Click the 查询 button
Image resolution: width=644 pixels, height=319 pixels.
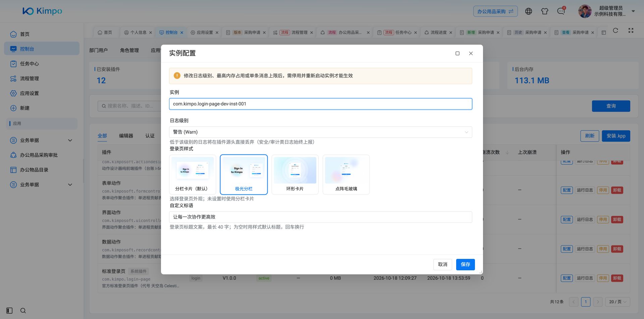point(611,106)
